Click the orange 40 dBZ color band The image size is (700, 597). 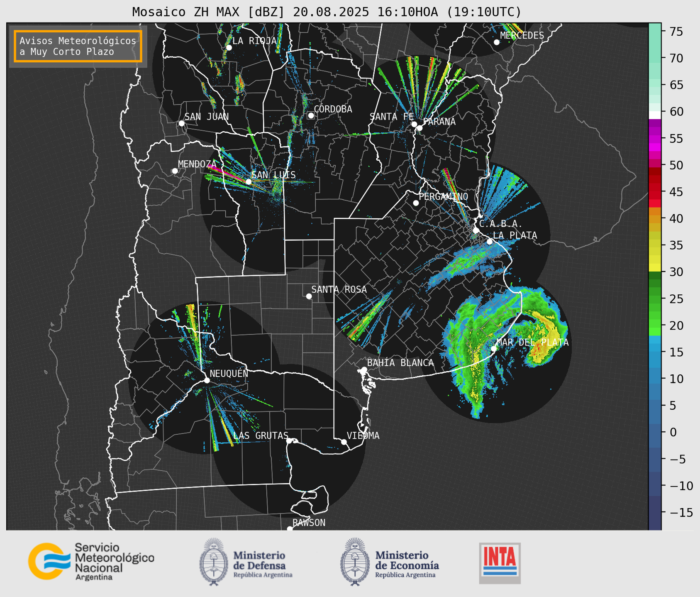coord(655,218)
